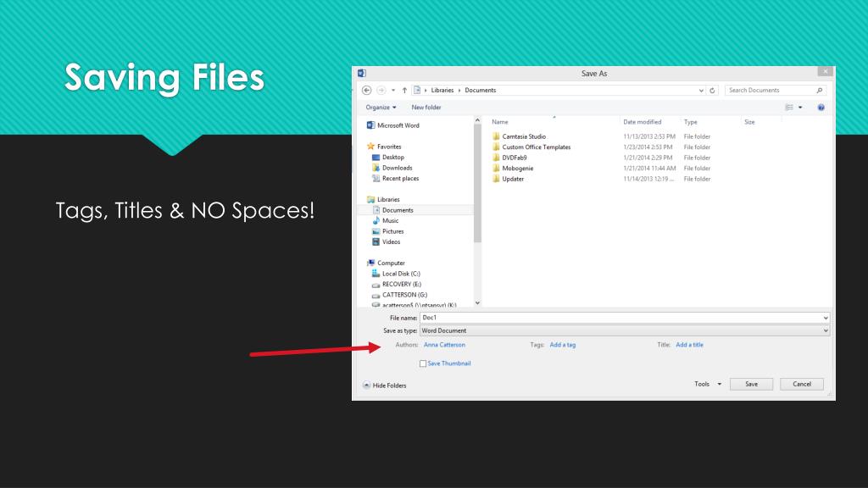Click navigation pane scroll up arrow
The width and height of the screenshot is (868, 488).
point(477,120)
